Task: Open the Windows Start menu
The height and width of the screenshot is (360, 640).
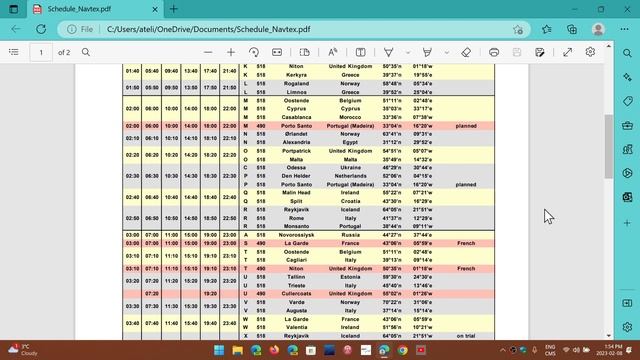Action: [x=219, y=350]
